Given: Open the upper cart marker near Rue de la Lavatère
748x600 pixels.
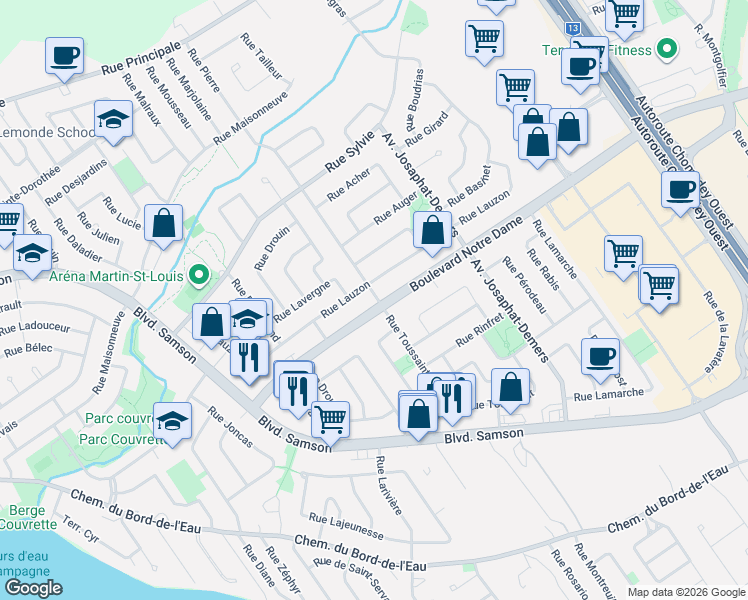Looking at the screenshot, I should click(x=623, y=255).
